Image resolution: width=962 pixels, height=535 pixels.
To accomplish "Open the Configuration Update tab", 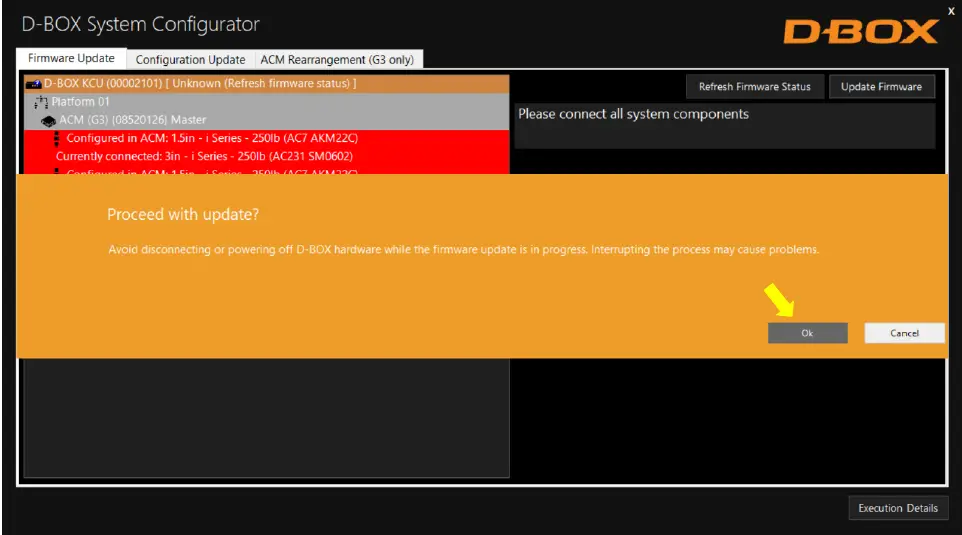I will [x=190, y=60].
